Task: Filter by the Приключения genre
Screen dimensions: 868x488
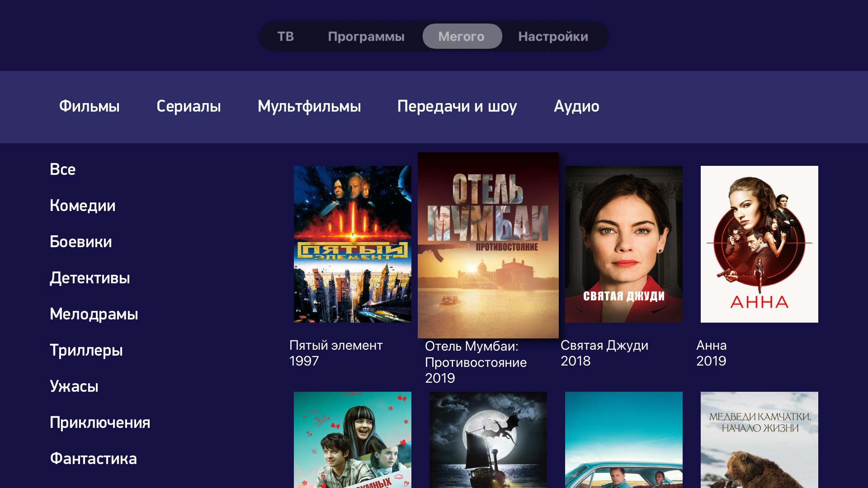Action: [x=100, y=422]
